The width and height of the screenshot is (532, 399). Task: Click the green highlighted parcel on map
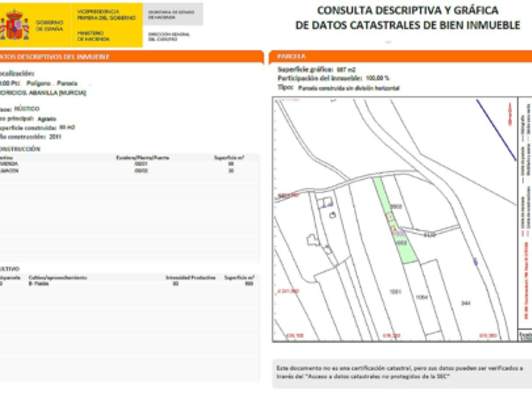395,220
